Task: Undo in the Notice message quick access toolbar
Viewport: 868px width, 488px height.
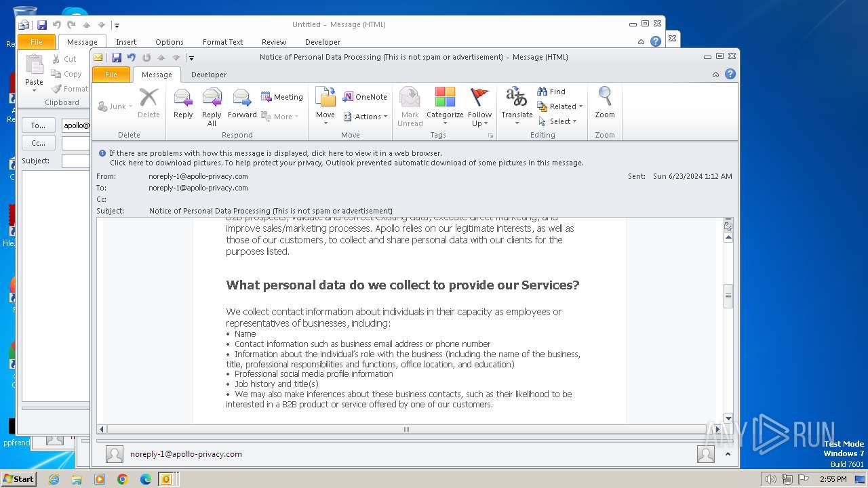Action: tap(132, 58)
